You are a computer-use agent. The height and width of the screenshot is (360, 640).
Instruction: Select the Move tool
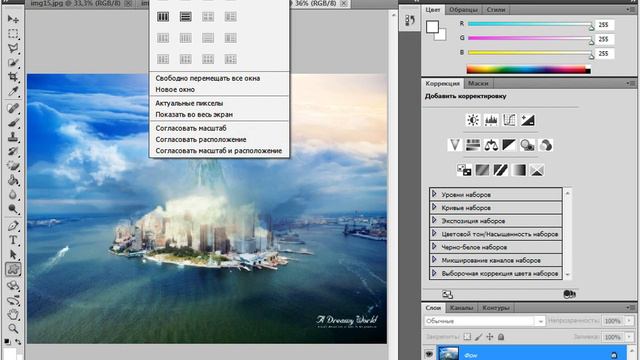tap(13, 19)
